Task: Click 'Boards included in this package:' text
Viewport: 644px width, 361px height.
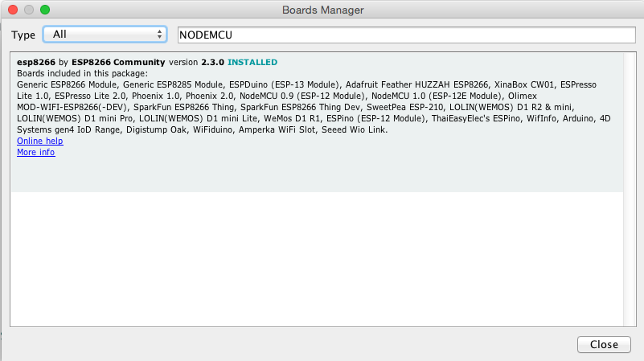Action: [82, 73]
